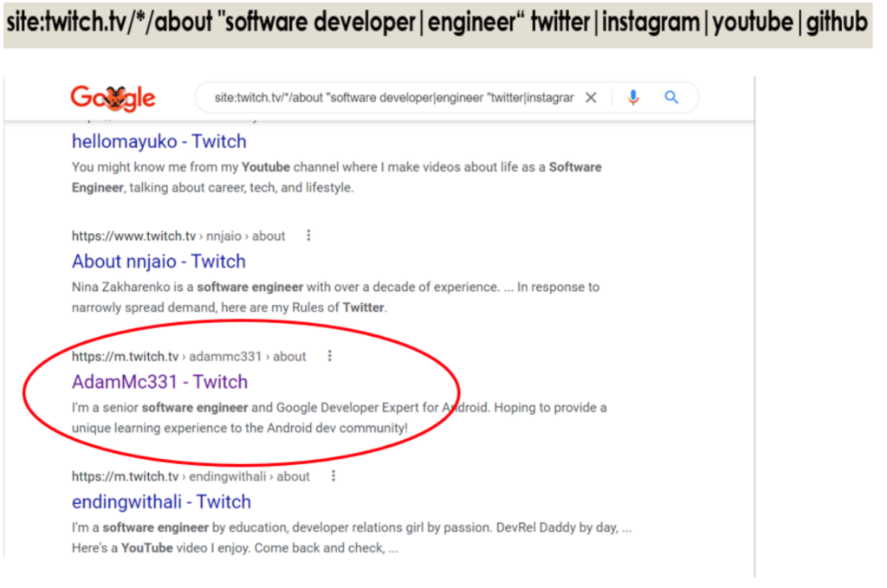Open more options for endingwithali result
The image size is (887, 588).
tap(333, 476)
